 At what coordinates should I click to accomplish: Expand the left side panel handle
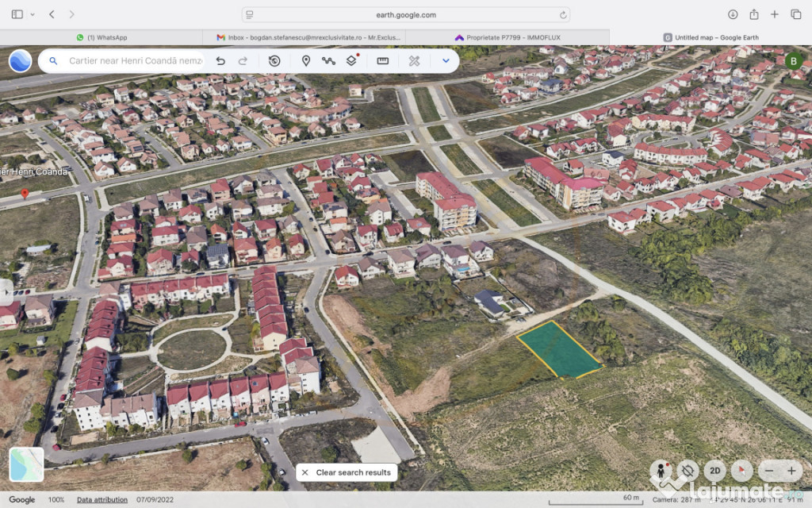tap(6, 291)
